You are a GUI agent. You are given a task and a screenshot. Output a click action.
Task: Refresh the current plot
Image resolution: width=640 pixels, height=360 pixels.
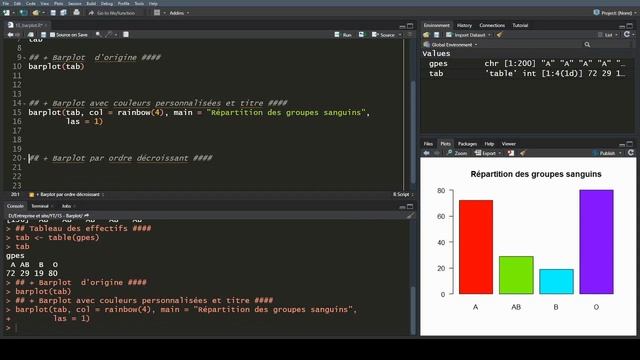(631, 153)
